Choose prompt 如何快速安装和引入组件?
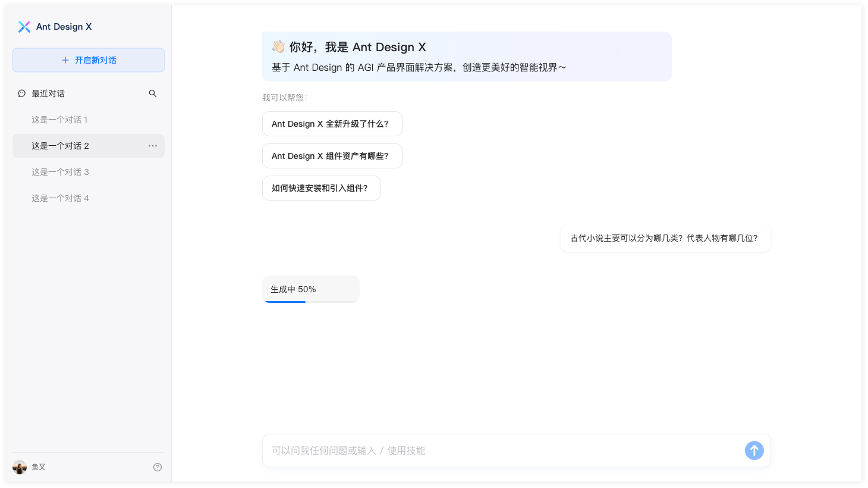Image resolution: width=868 pixels, height=488 pixels. 322,188
